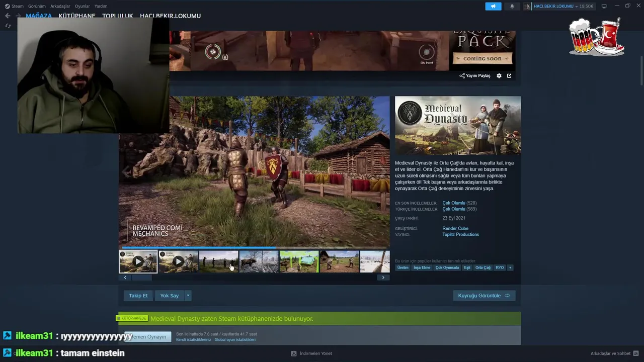Select the RYO tag
This screenshot has height=362, width=644.
click(500, 267)
